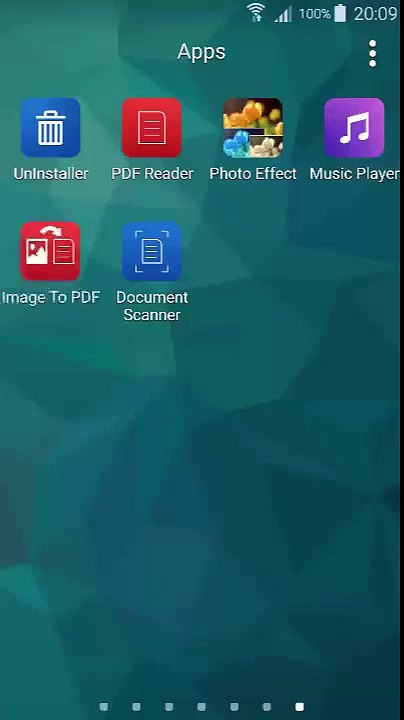Viewport: 404px width, 720px height.
Task: Tap the battery status icon
Action: tap(340, 13)
